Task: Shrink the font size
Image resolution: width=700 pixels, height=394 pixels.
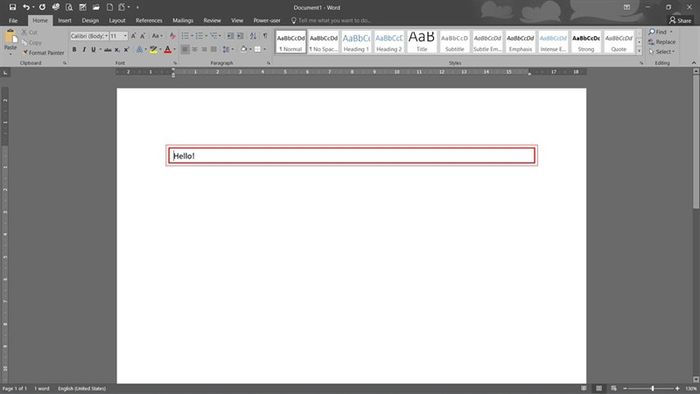Action: [143, 36]
